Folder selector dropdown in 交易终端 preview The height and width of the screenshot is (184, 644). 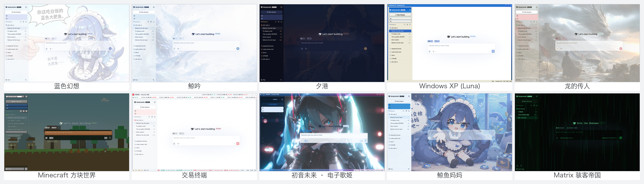(x=175, y=133)
